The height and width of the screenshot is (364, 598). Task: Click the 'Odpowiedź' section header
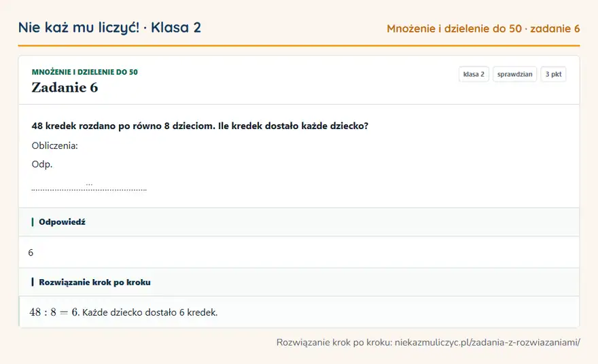(299, 222)
